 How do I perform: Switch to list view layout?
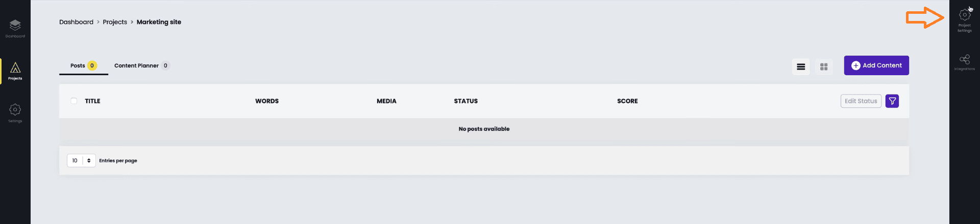click(x=801, y=66)
